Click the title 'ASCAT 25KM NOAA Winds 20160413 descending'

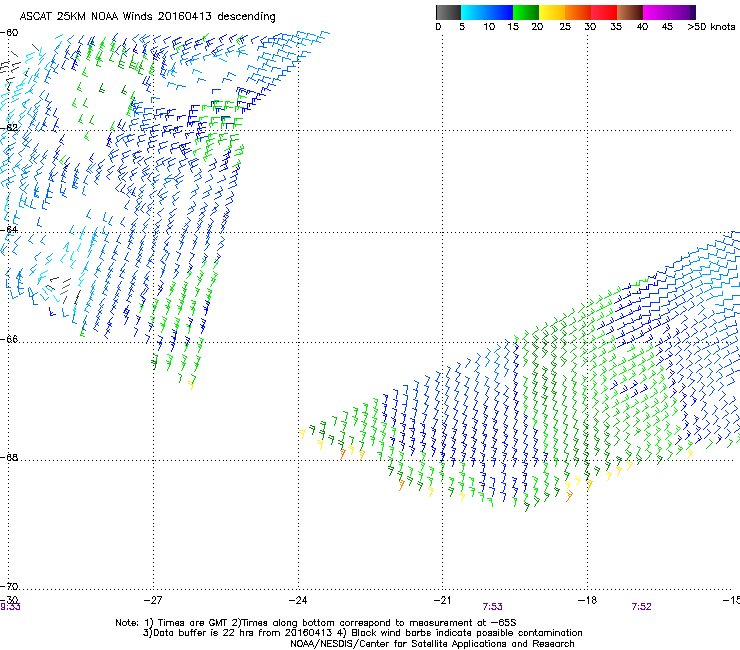pos(147,17)
